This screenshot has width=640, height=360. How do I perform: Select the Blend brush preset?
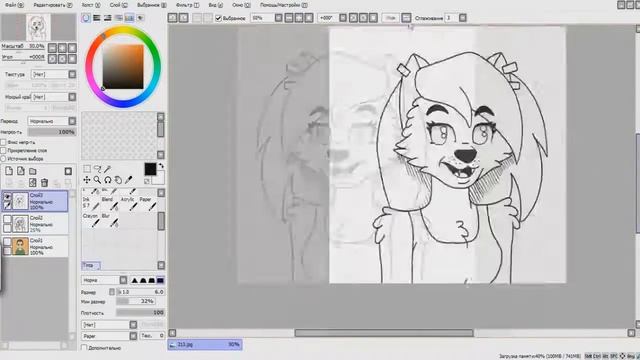(110, 203)
